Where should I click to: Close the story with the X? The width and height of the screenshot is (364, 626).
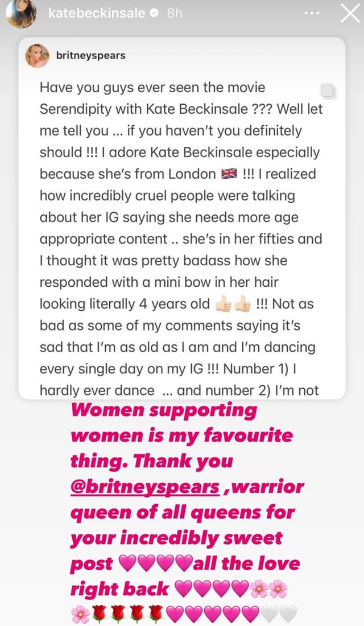350,14
